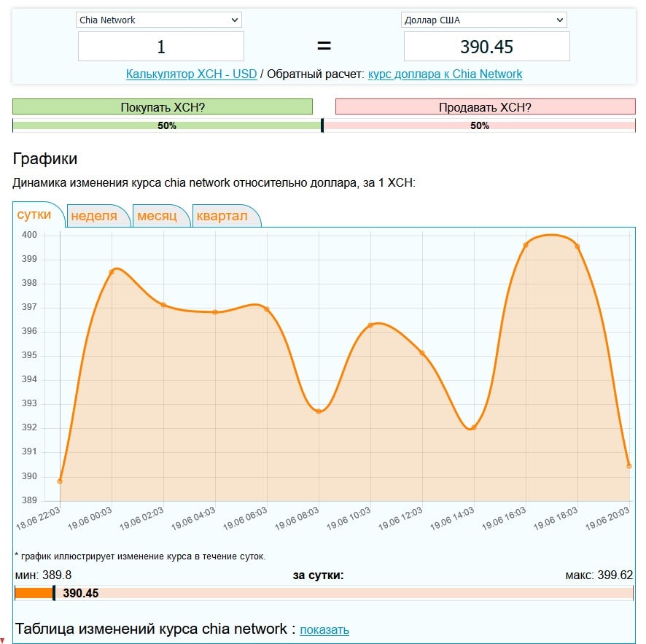646x644 pixels.
Task: Click the 19.06 20:03 x-axis label
Action: (607, 519)
